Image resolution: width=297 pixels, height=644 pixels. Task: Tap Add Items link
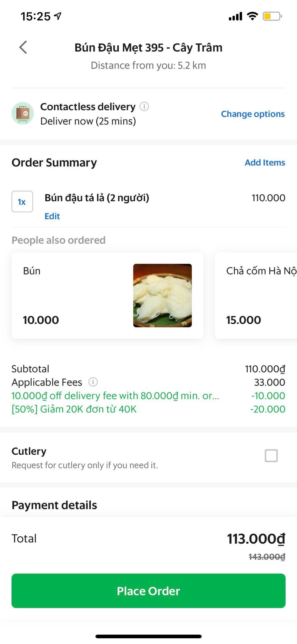click(265, 163)
